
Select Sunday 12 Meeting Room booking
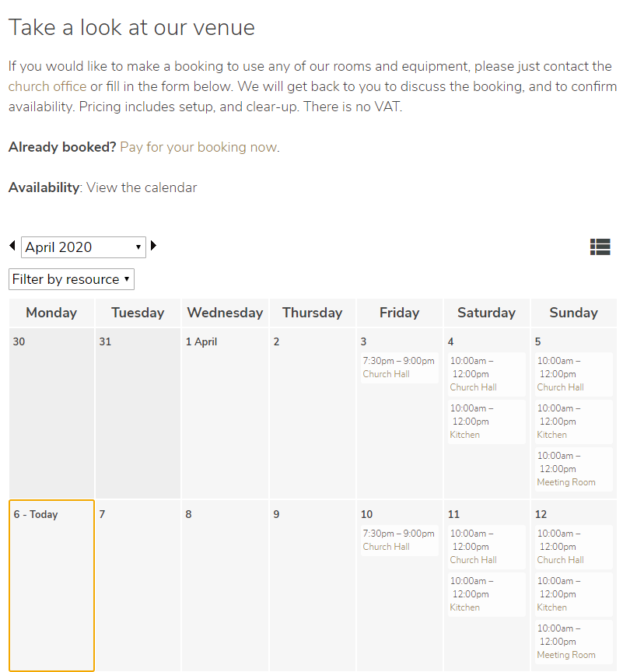pyautogui.click(x=573, y=642)
